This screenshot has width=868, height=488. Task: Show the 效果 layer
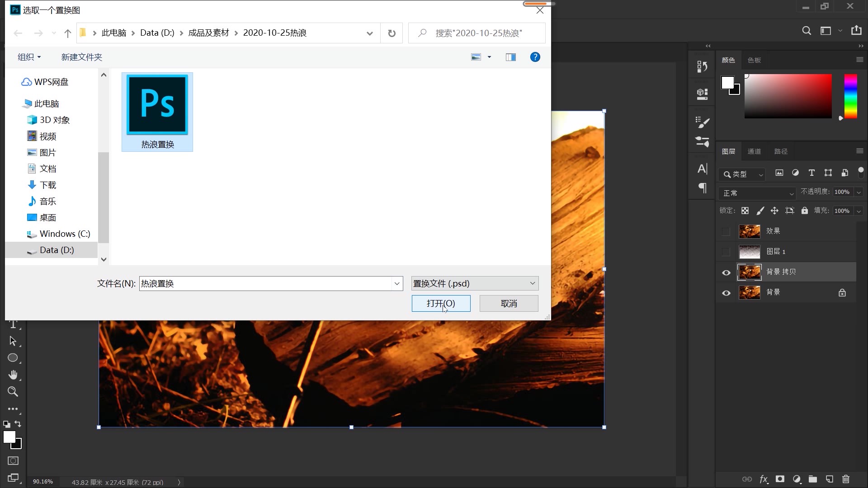point(726,231)
